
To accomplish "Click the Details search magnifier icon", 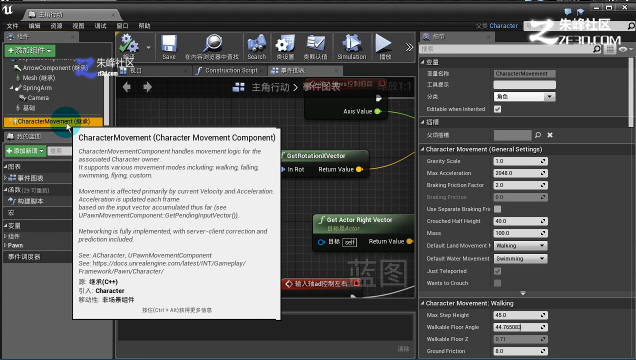I will (597, 49).
